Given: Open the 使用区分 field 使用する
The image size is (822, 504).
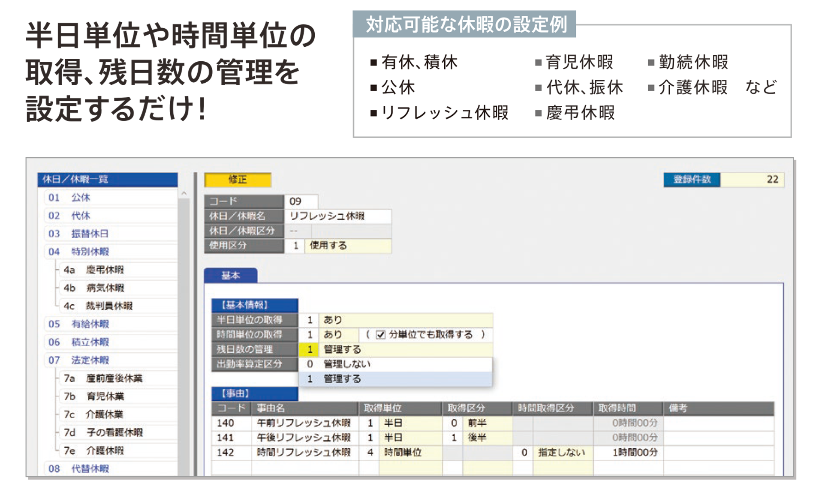Looking at the screenshot, I should click(348, 246).
